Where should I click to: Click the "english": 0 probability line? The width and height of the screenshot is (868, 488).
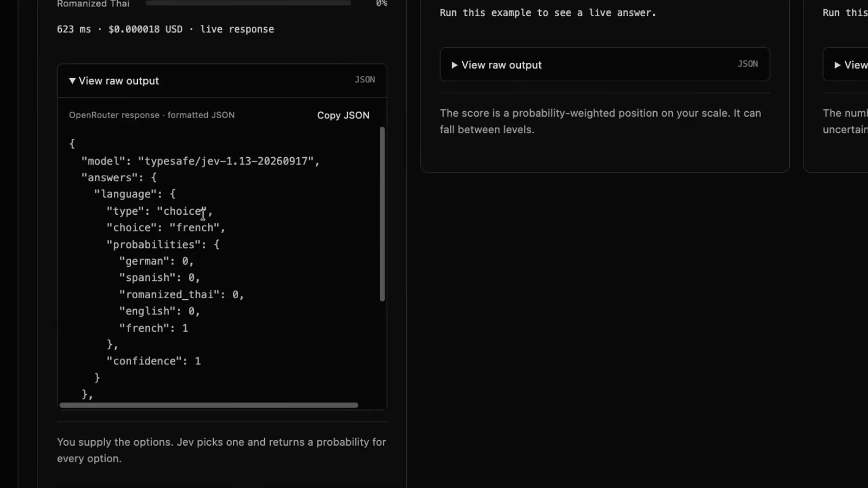point(159,311)
